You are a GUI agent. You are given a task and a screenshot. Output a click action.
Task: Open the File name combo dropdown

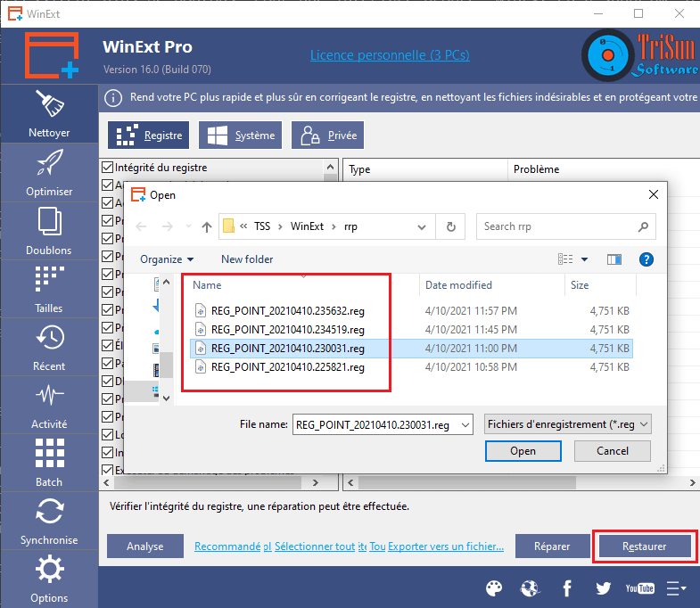pos(465,424)
